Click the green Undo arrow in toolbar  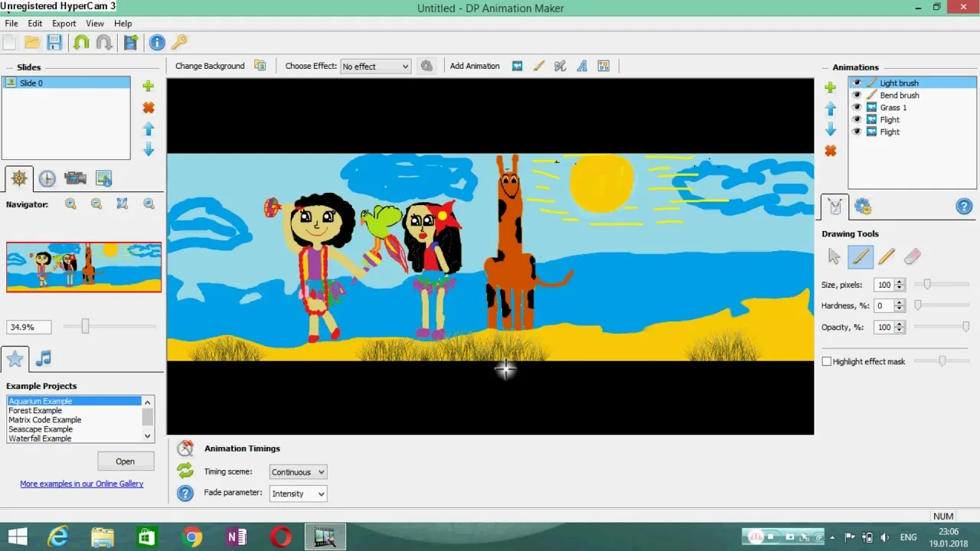(x=80, y=43)
